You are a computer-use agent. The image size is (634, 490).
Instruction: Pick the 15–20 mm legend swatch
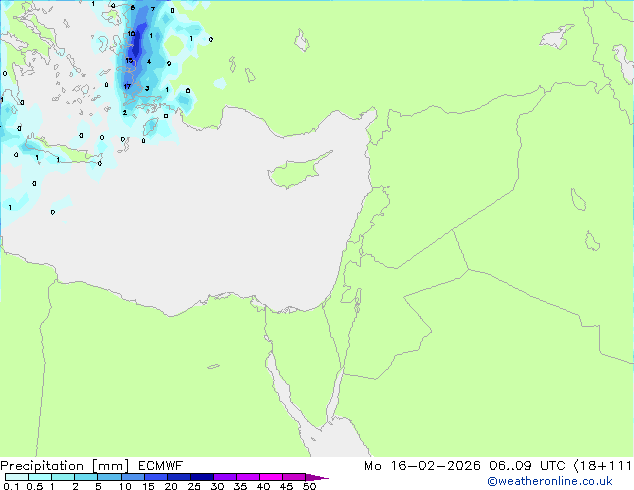click(x=156, y=477)
